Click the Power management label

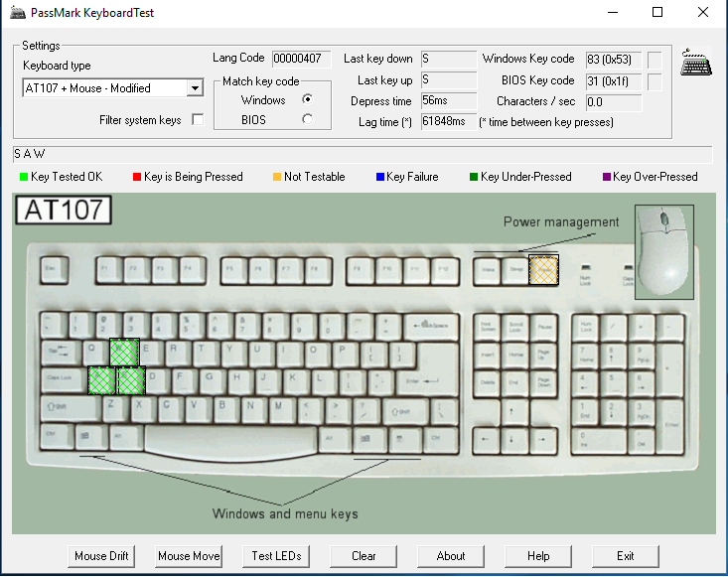(x=561, y=221)
